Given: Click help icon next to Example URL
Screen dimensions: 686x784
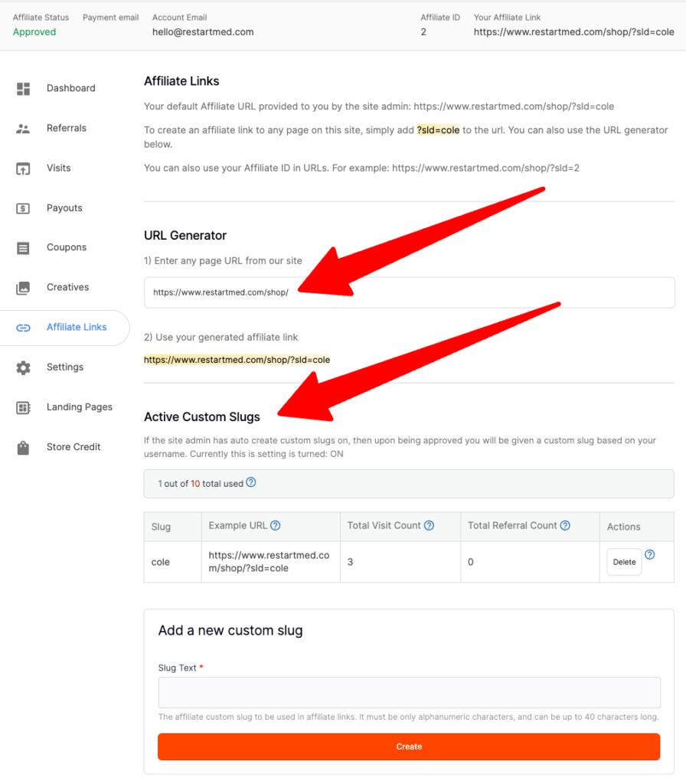Looking at the screenshot, I should pos(276,526).
